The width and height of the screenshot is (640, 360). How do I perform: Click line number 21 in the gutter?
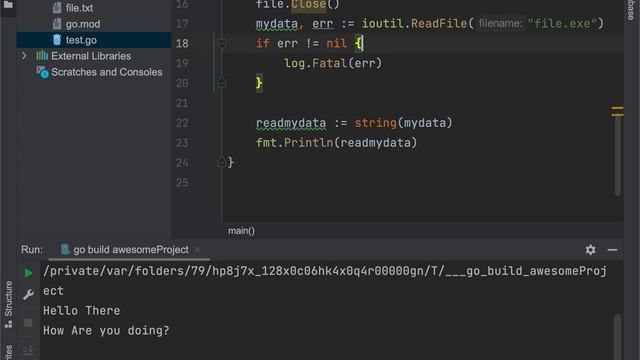182,103
